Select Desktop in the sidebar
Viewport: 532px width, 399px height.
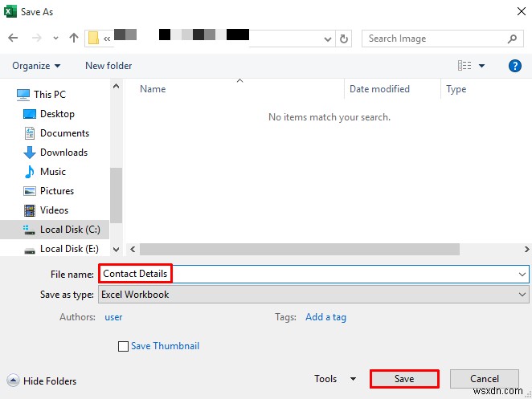click(57, 114)
